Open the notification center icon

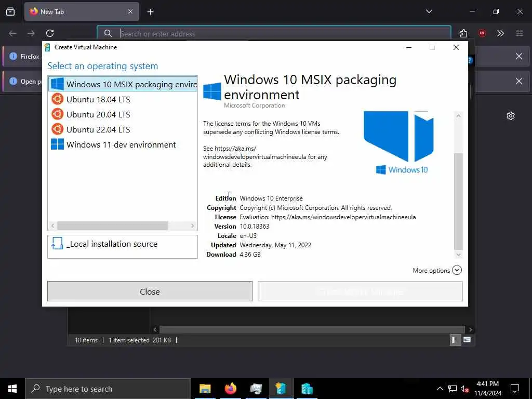(515, 389)
